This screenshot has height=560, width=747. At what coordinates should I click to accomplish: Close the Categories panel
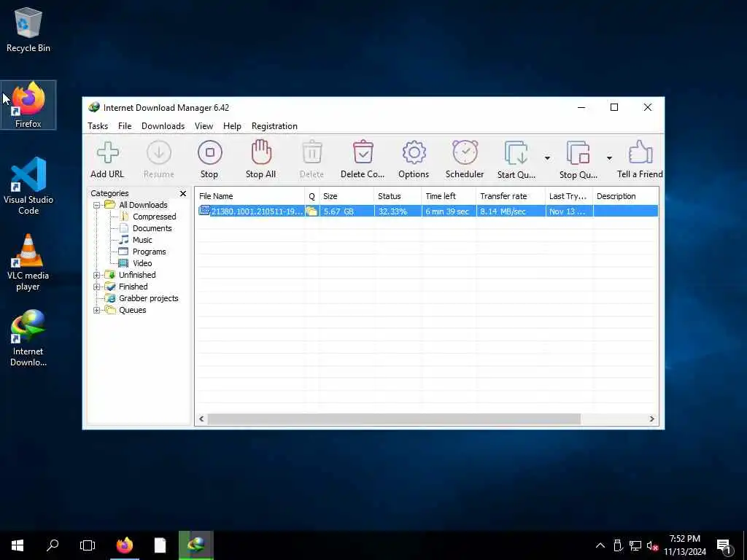[183, 193]
